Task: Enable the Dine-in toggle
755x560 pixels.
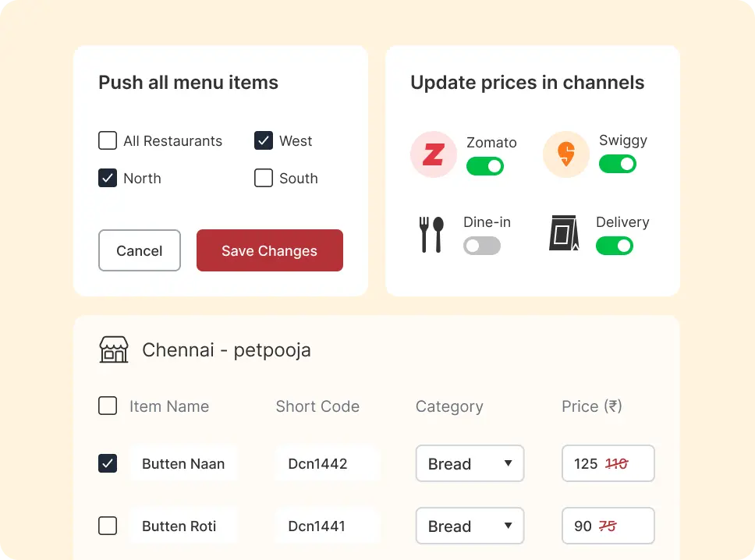Action: [482, 246]
